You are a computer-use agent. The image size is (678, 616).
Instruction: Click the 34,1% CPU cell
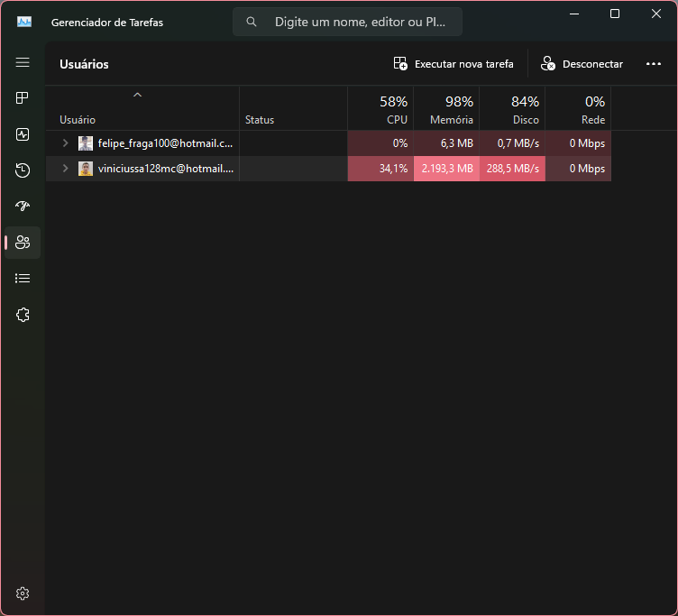380,169
